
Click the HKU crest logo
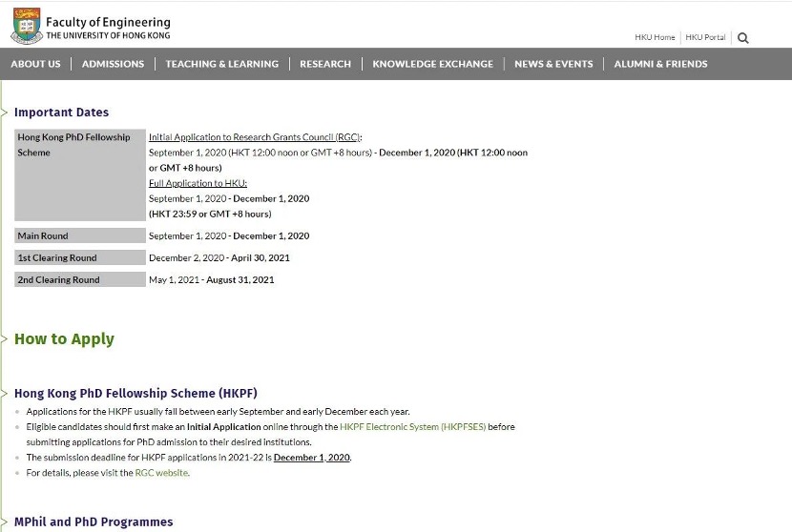click(27, 26)
